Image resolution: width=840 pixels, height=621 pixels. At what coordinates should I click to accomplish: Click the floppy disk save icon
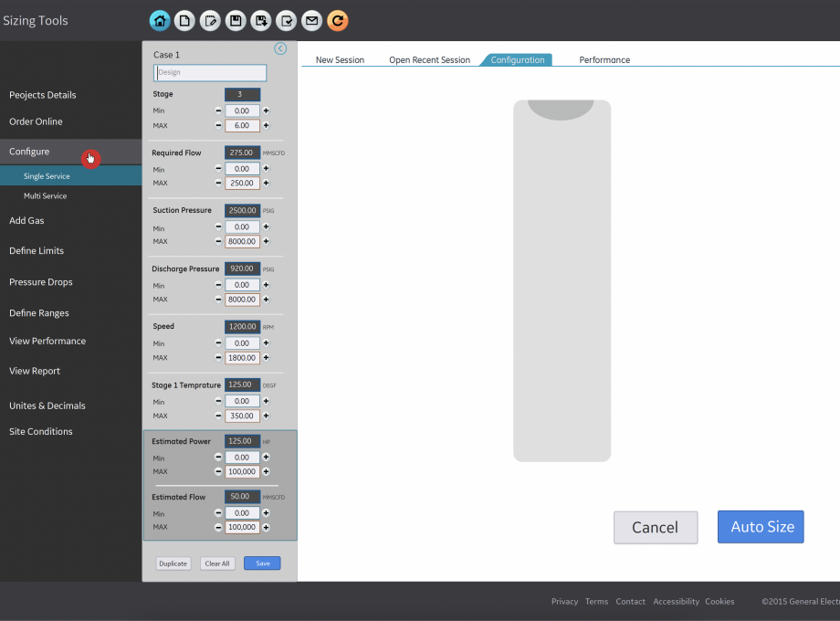pos(236,20)
